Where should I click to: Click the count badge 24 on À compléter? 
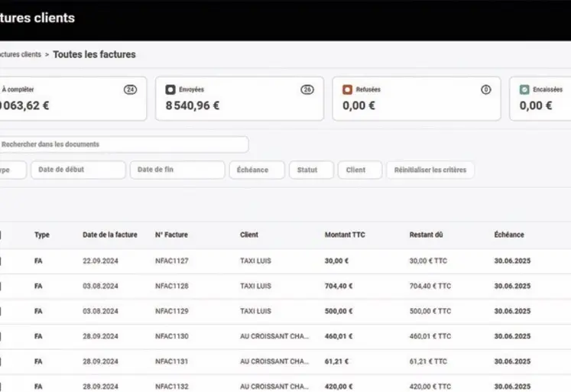point(131,89)
